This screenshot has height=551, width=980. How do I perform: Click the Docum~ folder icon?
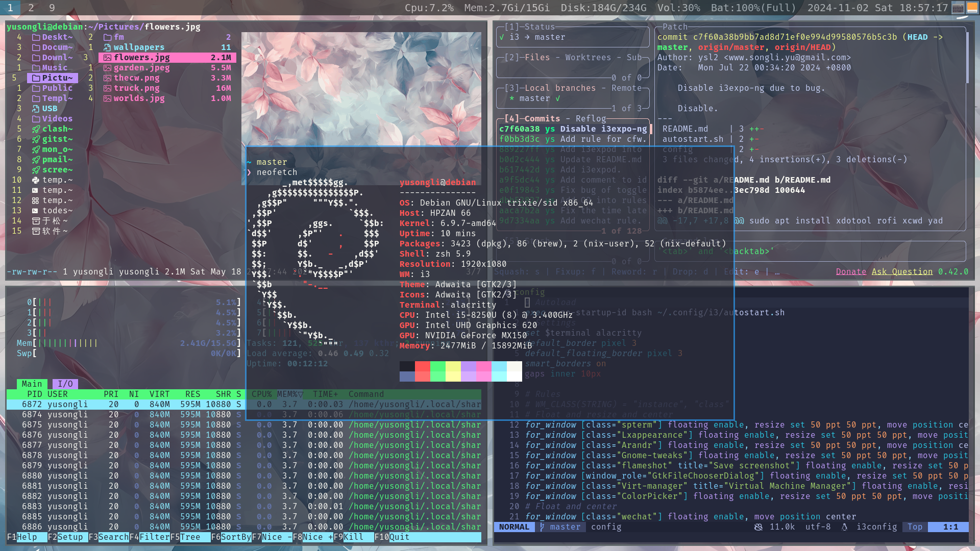tap(36, 47)
